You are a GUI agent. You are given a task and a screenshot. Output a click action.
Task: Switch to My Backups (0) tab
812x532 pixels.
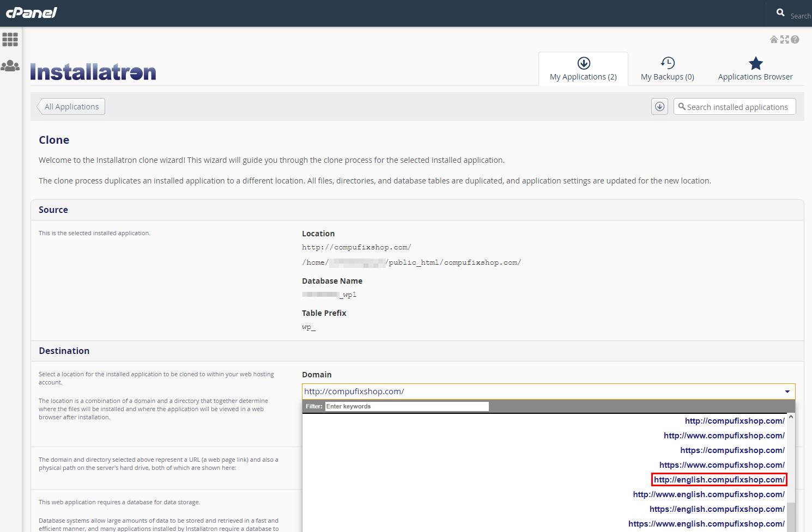pos(668,69)
